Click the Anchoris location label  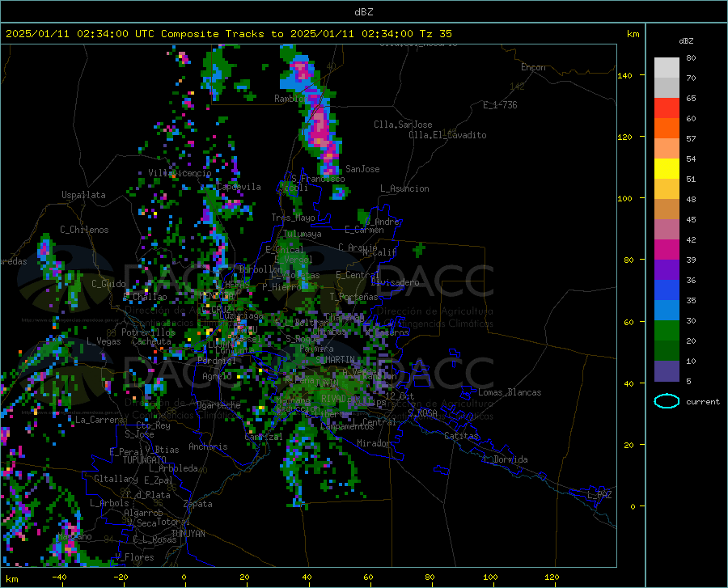(x=208, y=447)
